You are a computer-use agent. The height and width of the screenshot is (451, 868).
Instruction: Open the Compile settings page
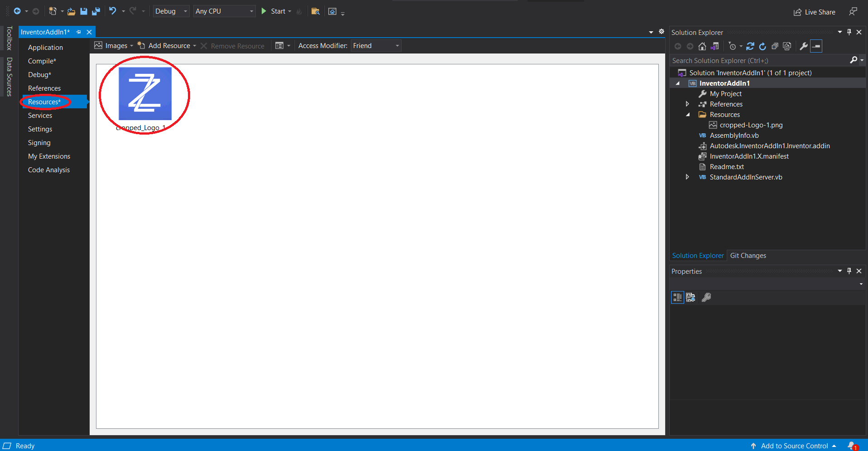click(x=42, y=61)
